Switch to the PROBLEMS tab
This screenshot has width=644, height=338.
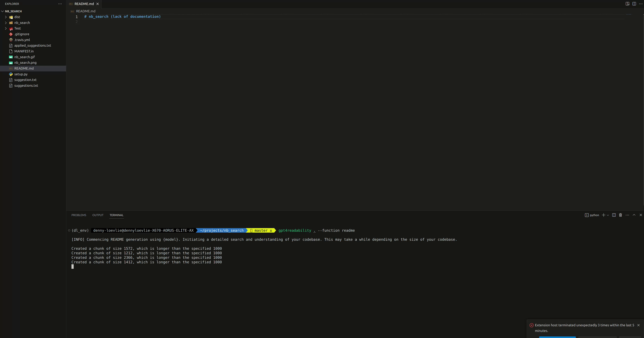[79, 215]
